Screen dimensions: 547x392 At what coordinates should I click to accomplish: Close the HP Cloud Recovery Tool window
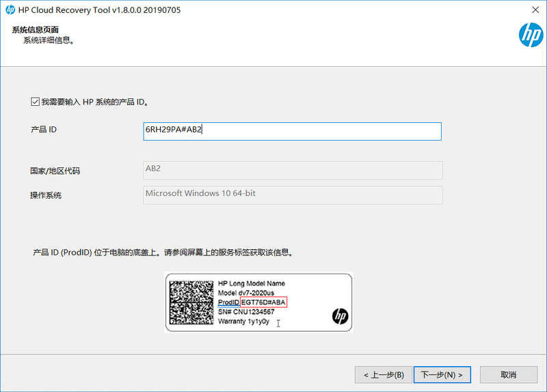coord(533,11)
